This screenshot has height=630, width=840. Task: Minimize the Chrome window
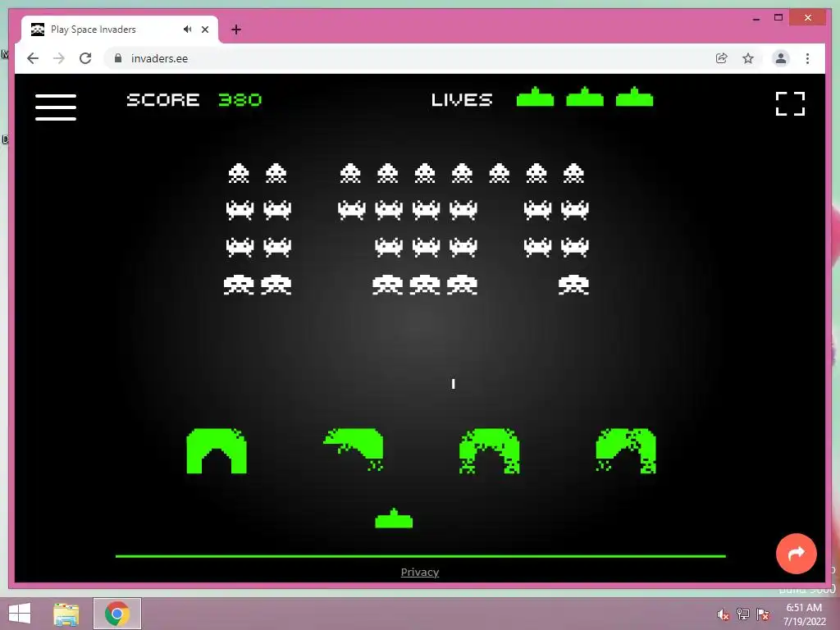(x=756, y=18)
